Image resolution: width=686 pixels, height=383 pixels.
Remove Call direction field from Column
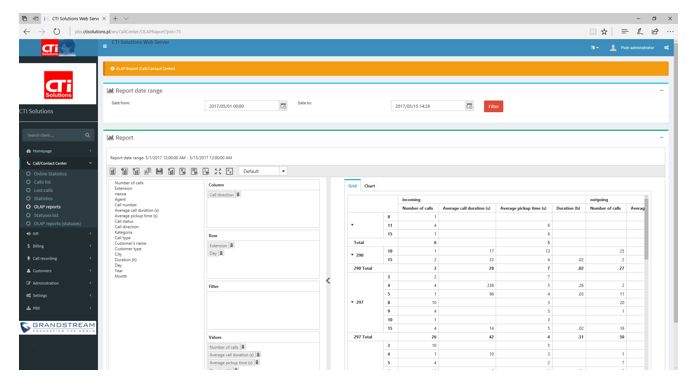click(x=238, y=194)
